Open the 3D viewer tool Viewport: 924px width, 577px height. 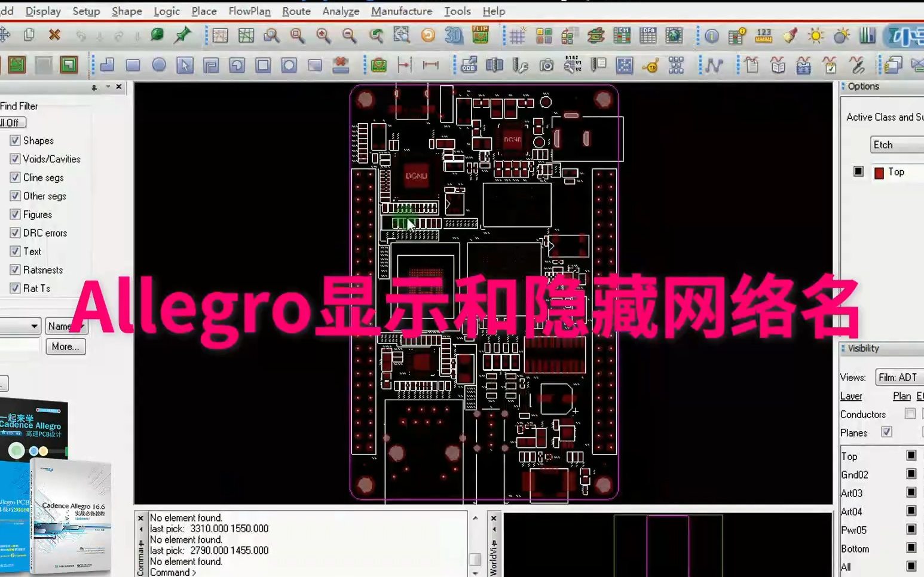click(452, 36)
